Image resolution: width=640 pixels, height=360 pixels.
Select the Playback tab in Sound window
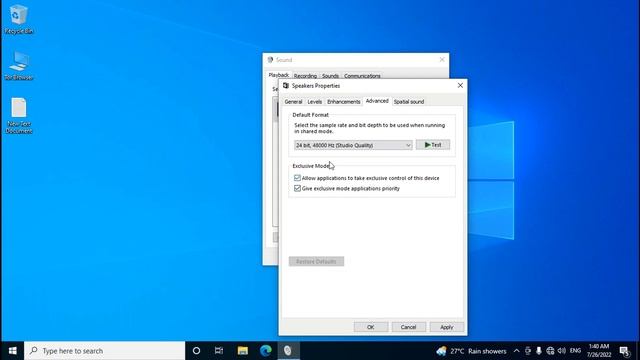pos(279,75)
